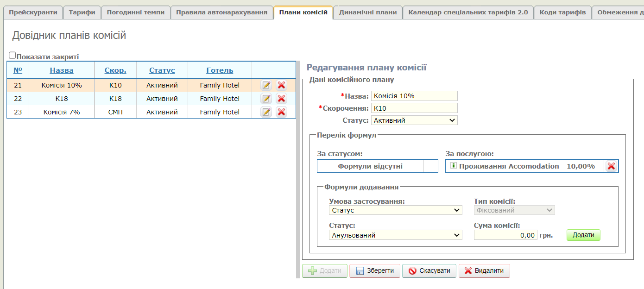This screenshot has width=644, height=289.
Task: Click the Скасувати button
Action: pyautogui.click(x=429, y=271)
